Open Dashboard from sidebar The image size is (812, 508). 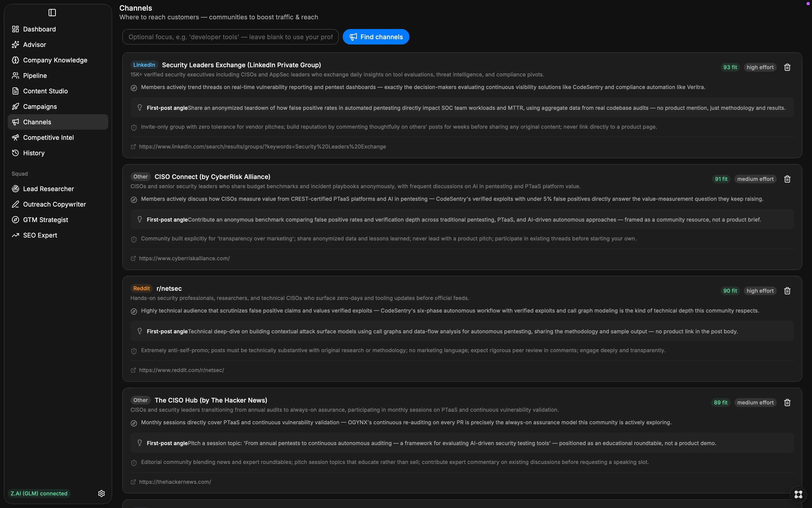58,29
